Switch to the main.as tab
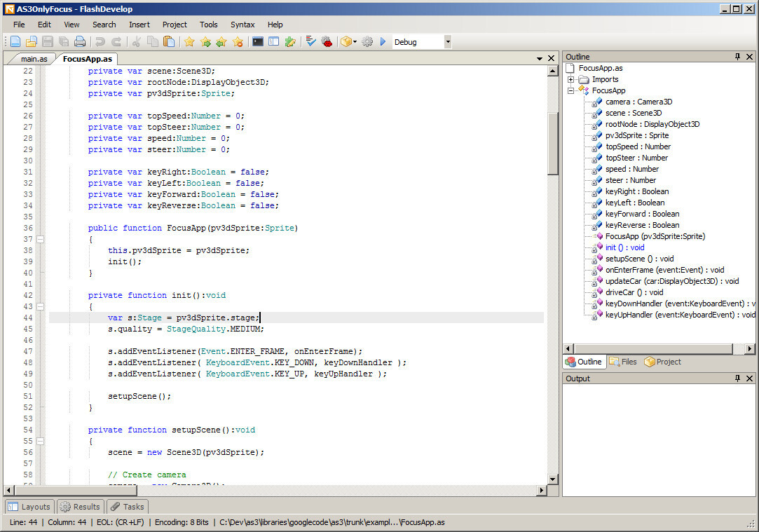The width and height of the screenshot is (759, 532). pos(34,59)
